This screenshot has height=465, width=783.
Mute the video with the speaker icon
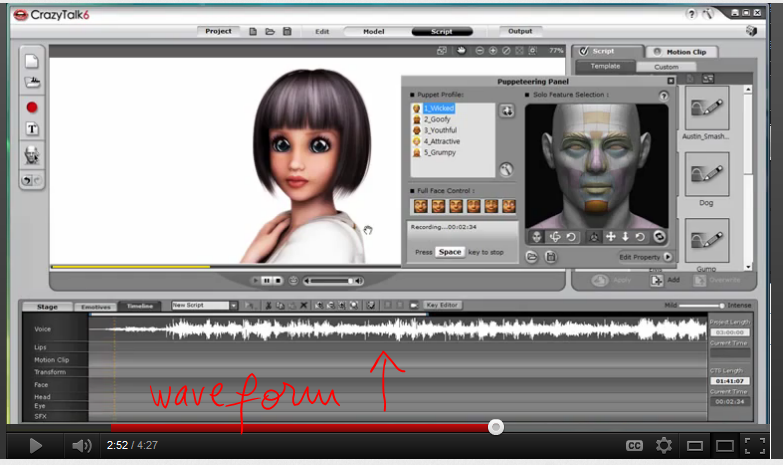81,445
